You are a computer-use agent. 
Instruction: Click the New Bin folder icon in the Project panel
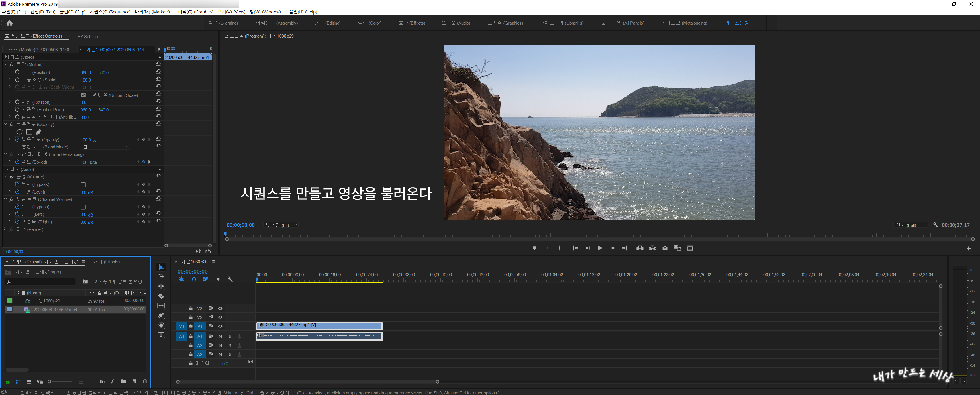tap(124, 381)
